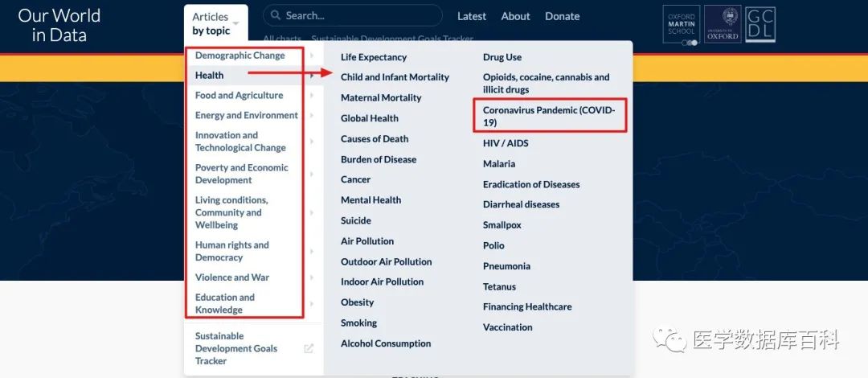
Task: Open Diarrheal diseases article
Action: coord(521,204)
